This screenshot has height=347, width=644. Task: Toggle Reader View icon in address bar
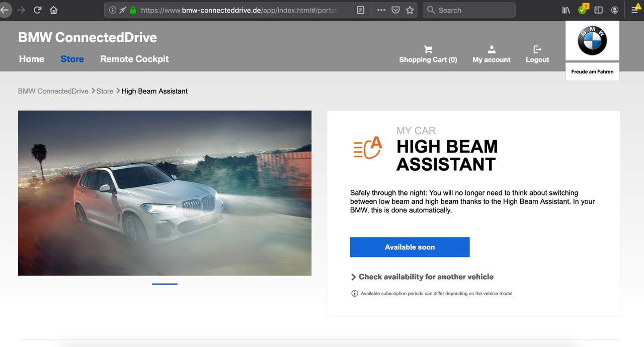(360, 10)
